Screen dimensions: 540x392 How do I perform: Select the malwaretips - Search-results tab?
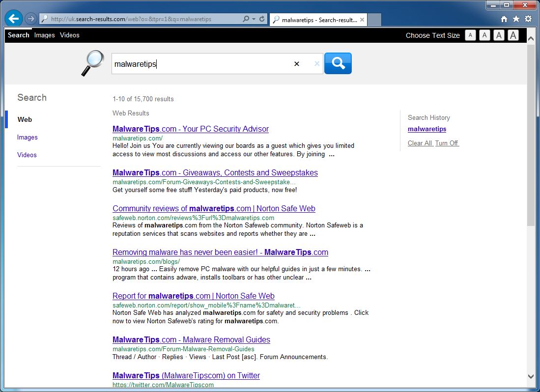click(318, 20)
